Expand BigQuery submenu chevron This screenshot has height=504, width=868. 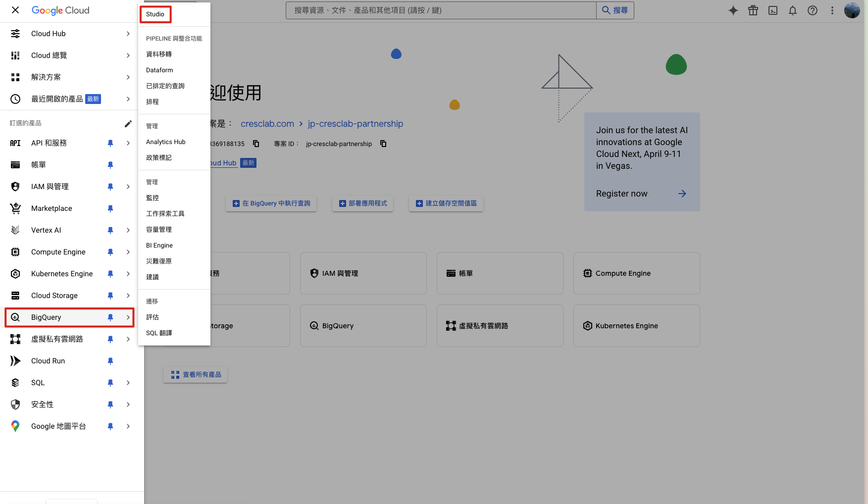point(128,317)
